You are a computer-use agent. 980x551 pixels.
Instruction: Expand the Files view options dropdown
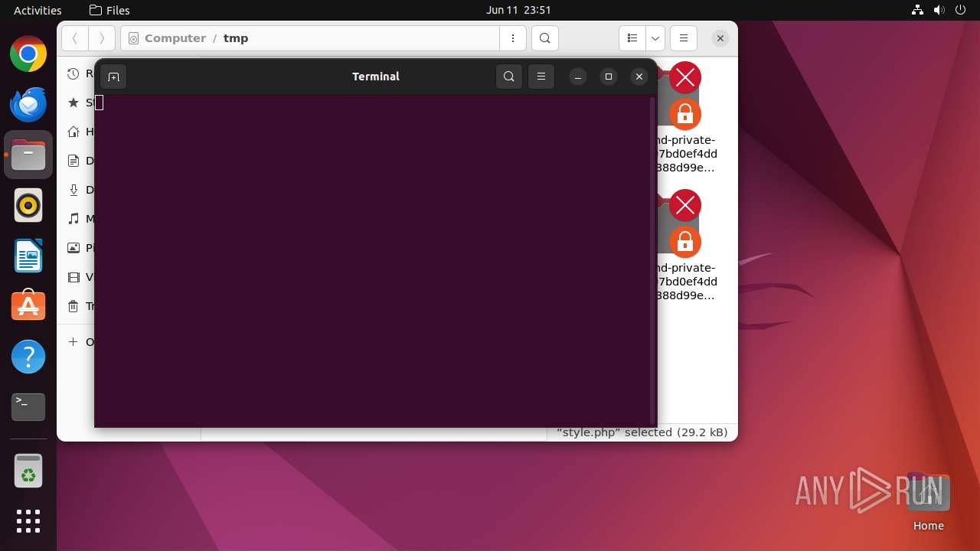coord(655,38)
